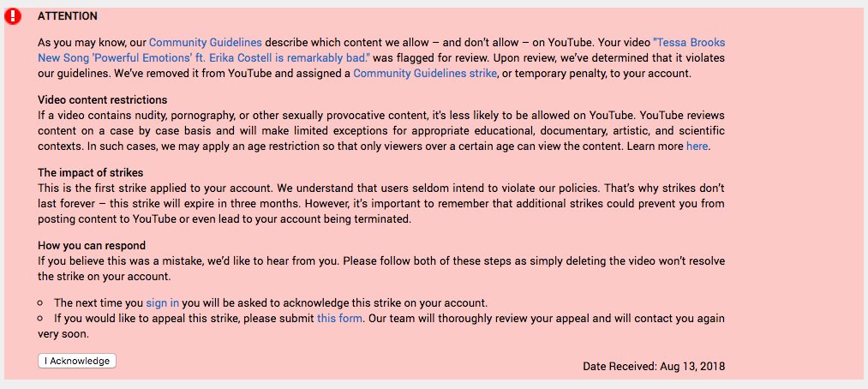
Task: Click the bullet before 'The next time you'
Action: [x=40, y=303]
